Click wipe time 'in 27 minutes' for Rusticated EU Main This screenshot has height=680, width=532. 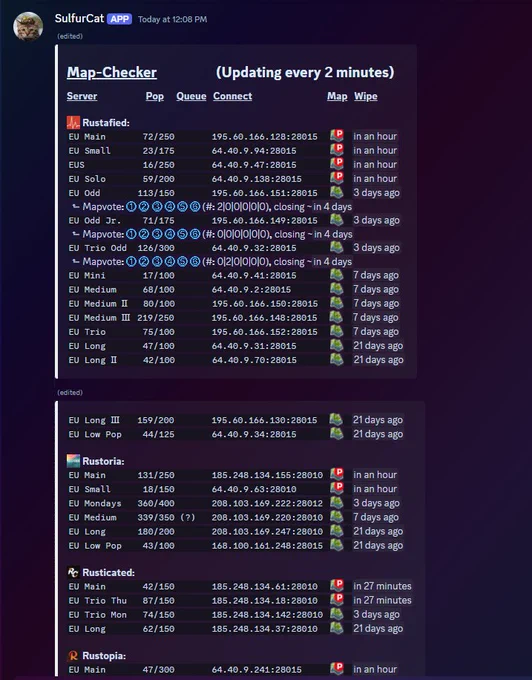pos(382,586)
